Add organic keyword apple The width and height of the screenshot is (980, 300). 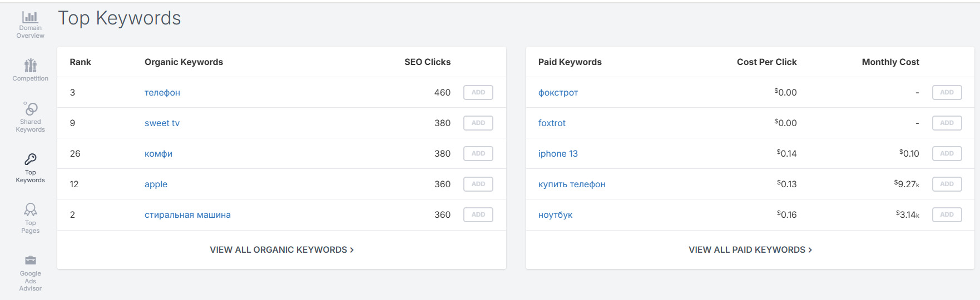click(478, 184)
